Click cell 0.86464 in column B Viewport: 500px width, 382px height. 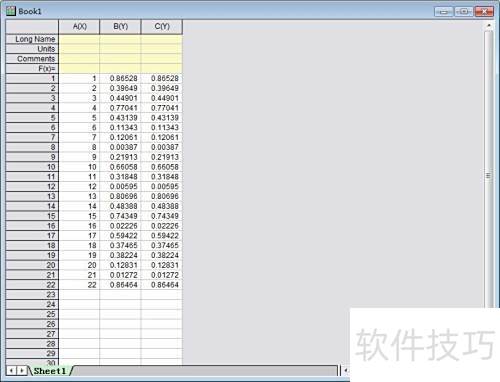click(x=120, y=285)
